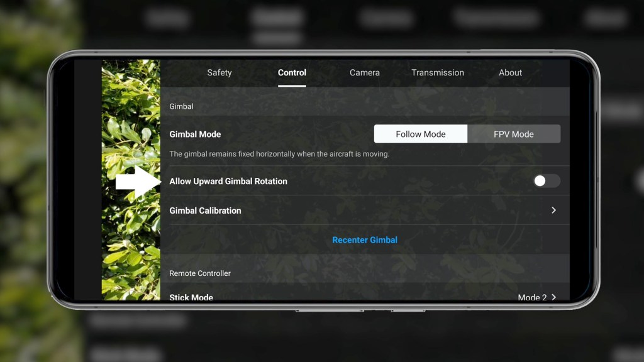Screen dimensions: 644x362
Task: Enable Allow Upward Gimbal Rotation
Action: click(546, 180)
